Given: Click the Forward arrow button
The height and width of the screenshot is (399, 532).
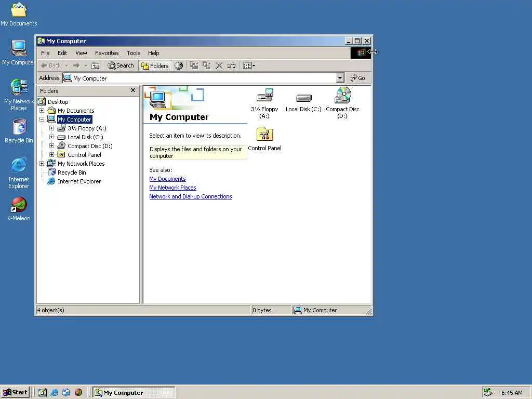Looking at the screenshot, I should click(76, 65).
